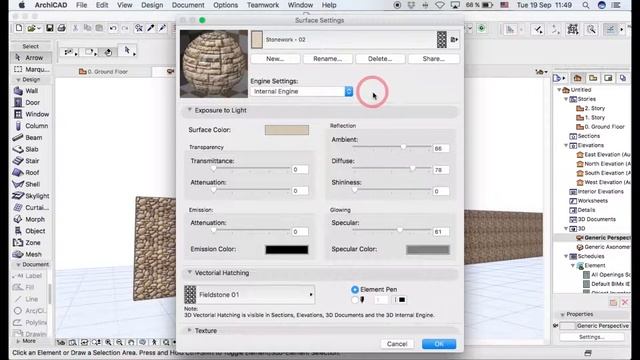Click the Undo toolbar icon
640x360 pixels.
click(x=113, y=28)
